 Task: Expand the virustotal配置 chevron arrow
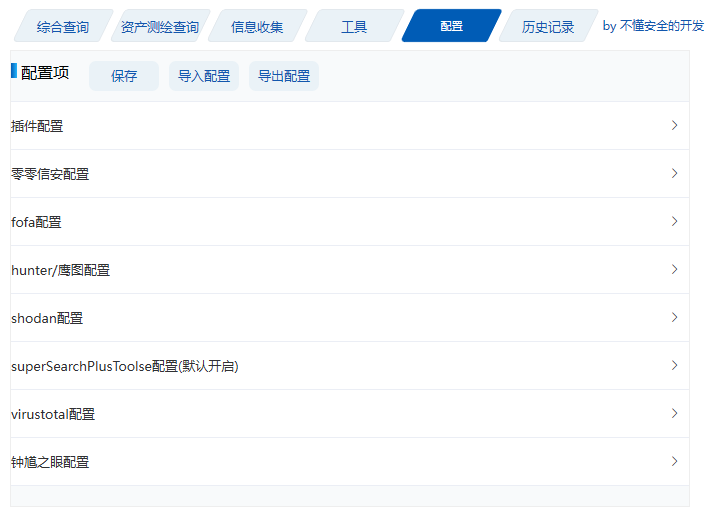(x=675, y=414)
